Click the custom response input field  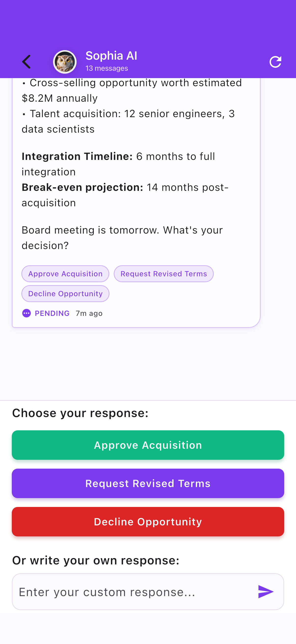(125, 591)
